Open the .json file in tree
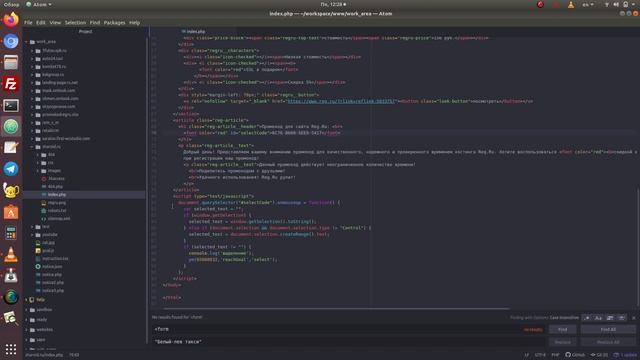This screenshot has width=640, height=360. pyautogui.click(x=52, y=267)
